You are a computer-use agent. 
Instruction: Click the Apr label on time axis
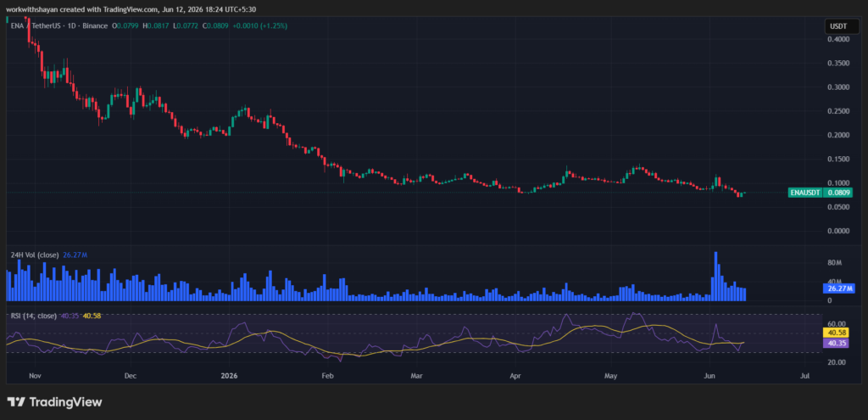click(x=515, y=376)
